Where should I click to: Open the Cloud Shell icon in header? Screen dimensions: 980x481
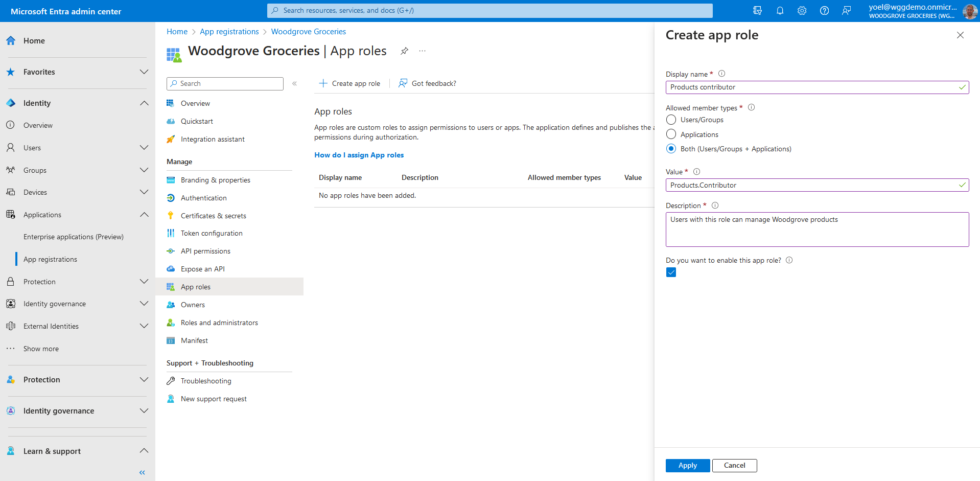[757, 11]
